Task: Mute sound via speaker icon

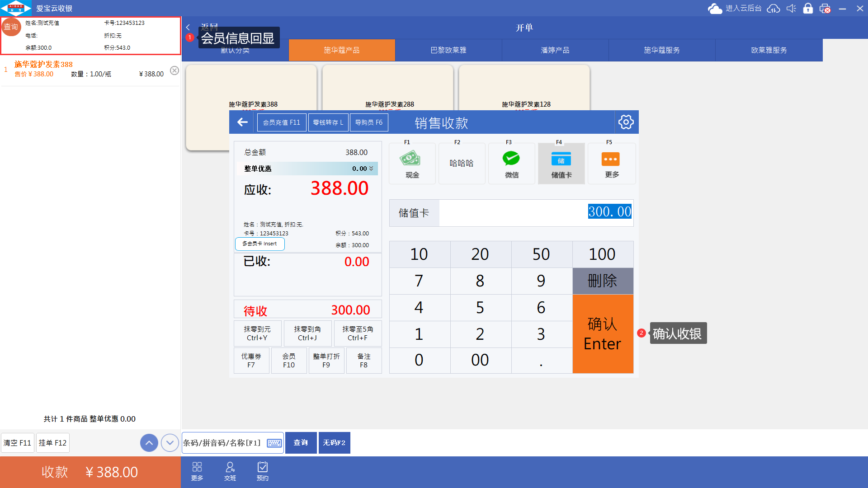Action: coord(791,8)
